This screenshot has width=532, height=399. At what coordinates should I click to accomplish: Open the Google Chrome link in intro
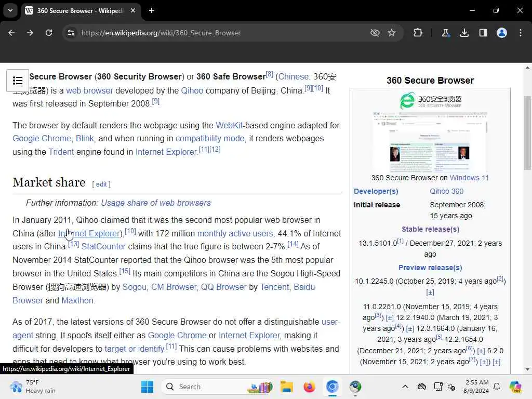tap(42, 138)
